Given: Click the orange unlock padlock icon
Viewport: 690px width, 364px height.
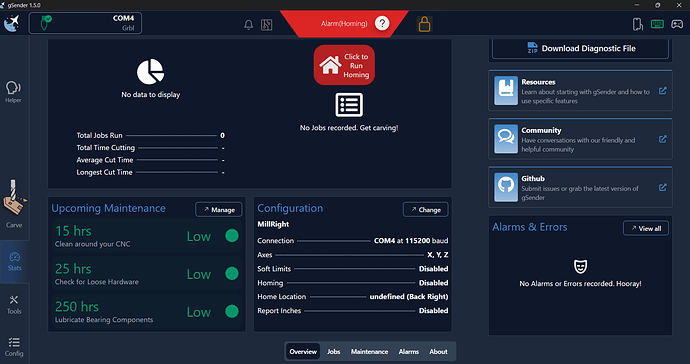Looking at the screenshot, I should click(424, 24).
